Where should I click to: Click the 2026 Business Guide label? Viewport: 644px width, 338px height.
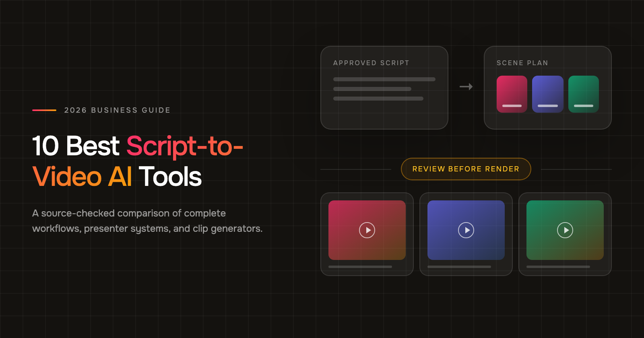[118, 110]
